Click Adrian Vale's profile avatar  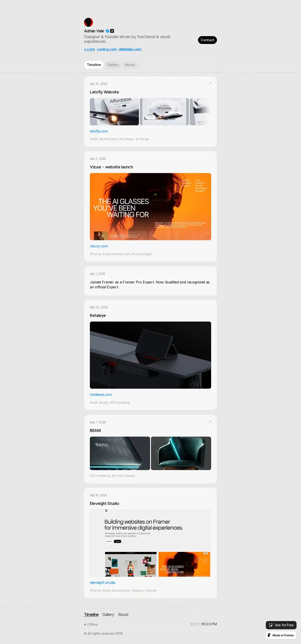point(89,22)
